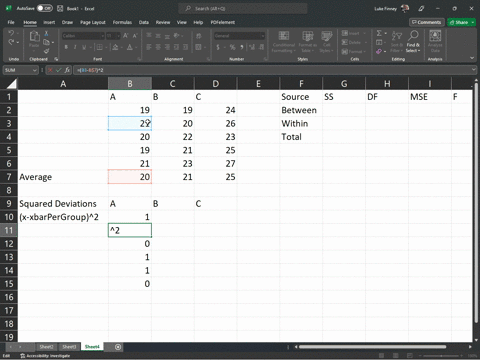Image resolution: width=480 pixels, height=360 pixels.
Task: Click the Redo arrow icon
Action: tap(11, 42)
